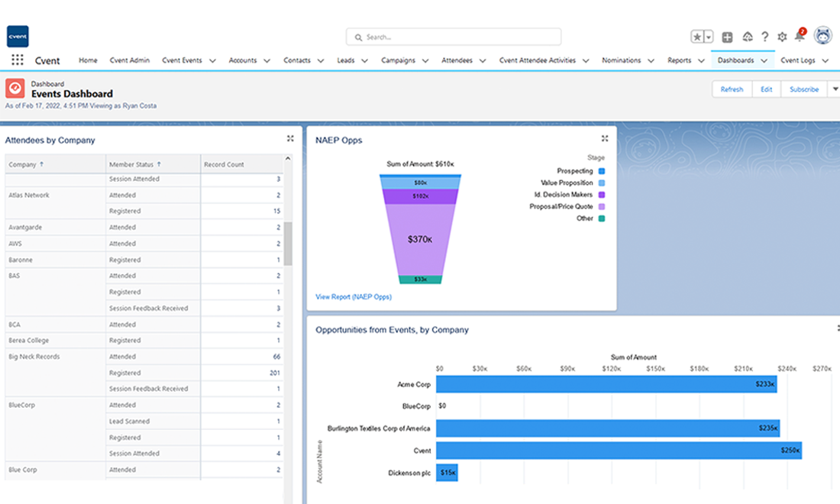This screenshot has height=504, width=840.
Task: Open more dashboard actions dropdown arrow
Action: [x=835, y=89]
